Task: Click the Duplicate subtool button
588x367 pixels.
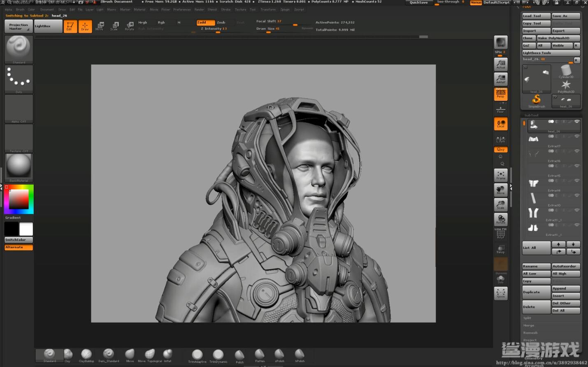Action: 536,292
